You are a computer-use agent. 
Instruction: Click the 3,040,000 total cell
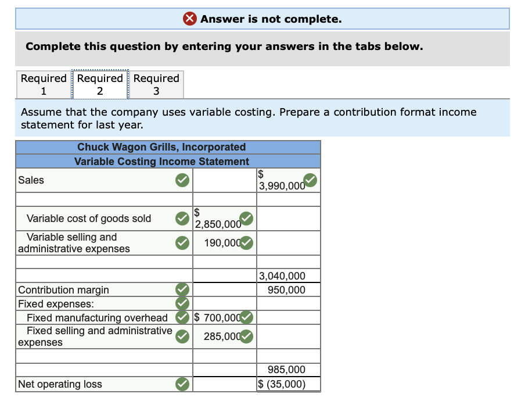pos(289,275)
